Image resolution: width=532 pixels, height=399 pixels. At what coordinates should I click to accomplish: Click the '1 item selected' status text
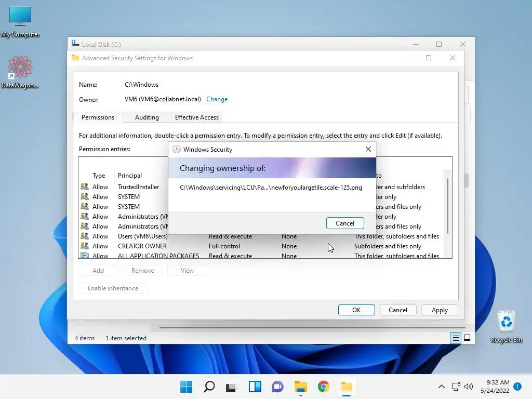pos(126,338)
